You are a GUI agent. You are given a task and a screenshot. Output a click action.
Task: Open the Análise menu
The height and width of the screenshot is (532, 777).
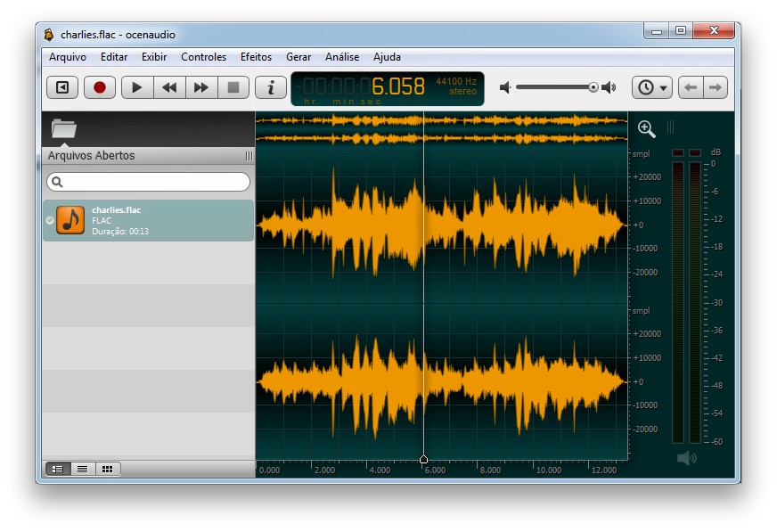point(342,57)
